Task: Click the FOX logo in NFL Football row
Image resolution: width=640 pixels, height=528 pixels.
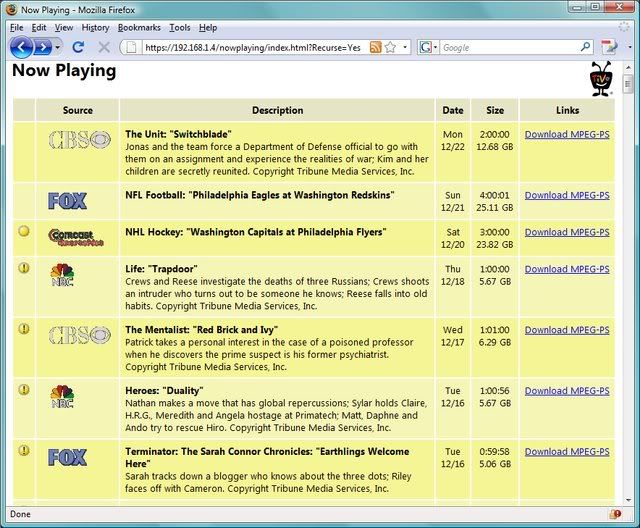Action: coord(67,201)
